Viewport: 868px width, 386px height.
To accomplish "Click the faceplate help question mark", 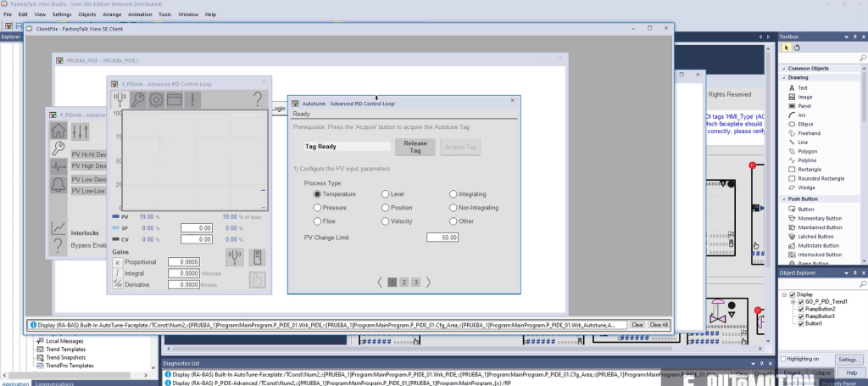I will [258, 100].
